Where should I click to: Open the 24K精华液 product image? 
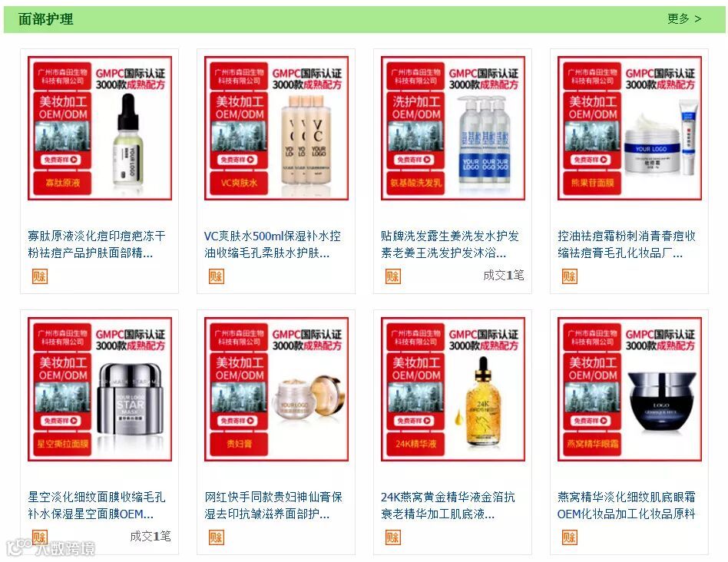(452, 389)
